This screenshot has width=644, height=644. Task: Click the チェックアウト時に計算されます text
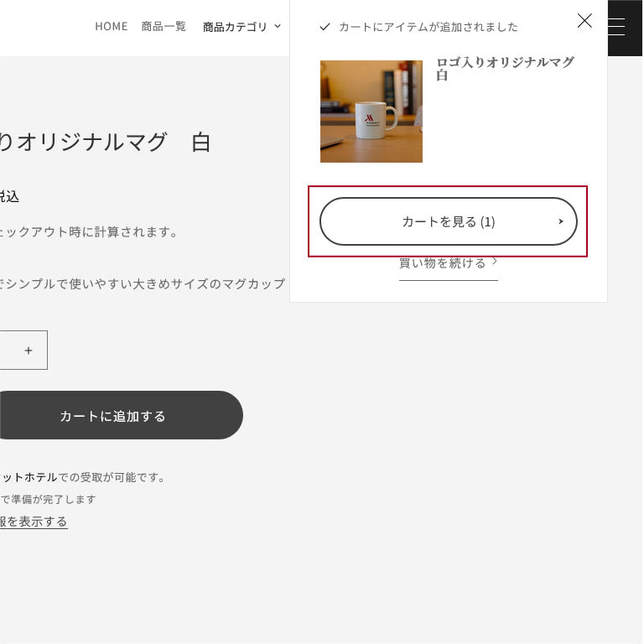tap(89, 232)
